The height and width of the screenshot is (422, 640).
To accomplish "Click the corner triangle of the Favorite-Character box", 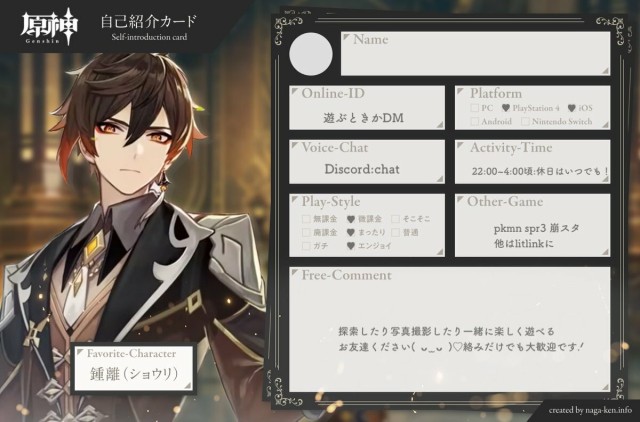I will 80,352.
